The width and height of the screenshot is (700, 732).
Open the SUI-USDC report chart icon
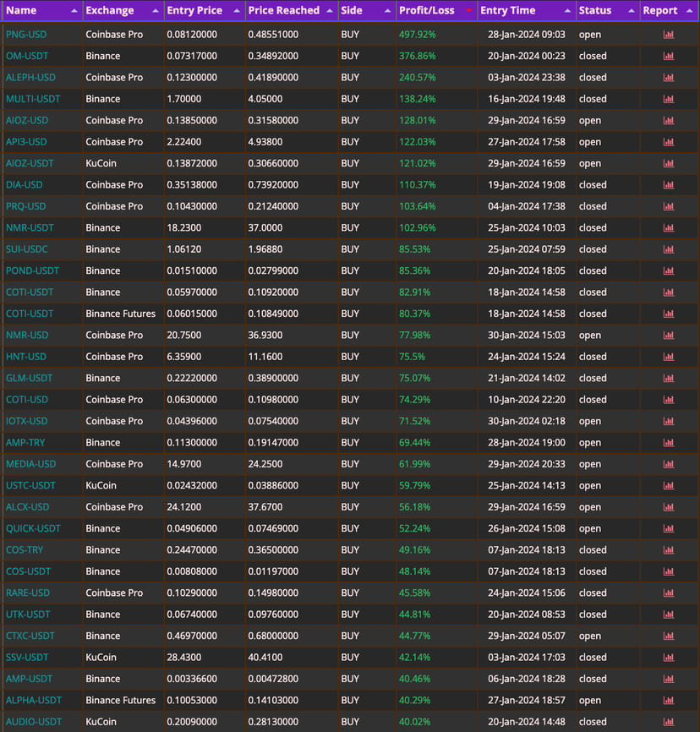click(668, 249)
